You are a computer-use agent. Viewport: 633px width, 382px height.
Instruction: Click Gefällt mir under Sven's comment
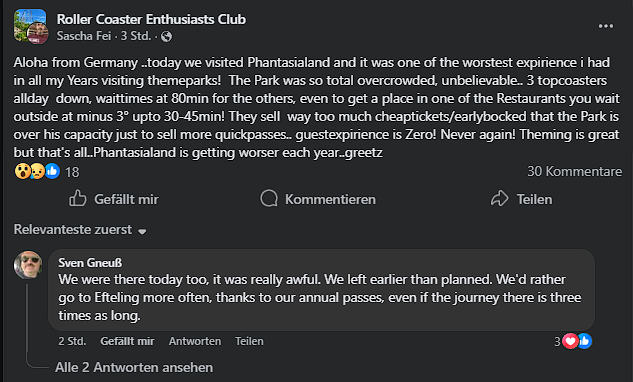pos(127,342)
